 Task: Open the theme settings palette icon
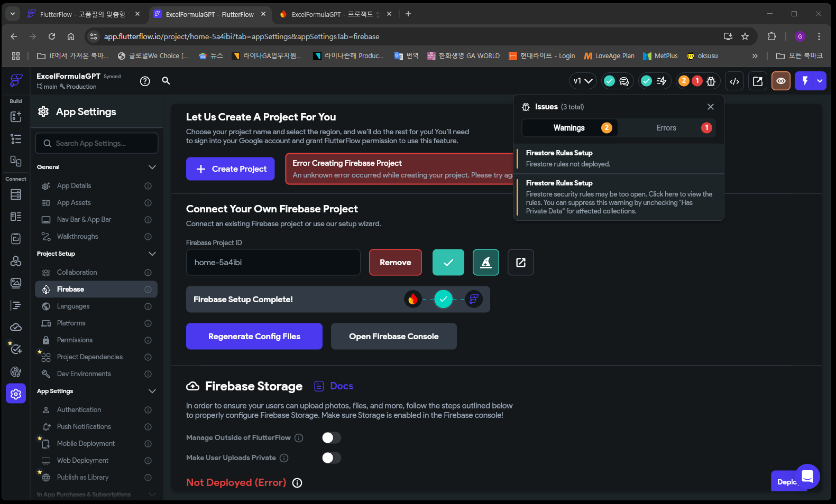(x=16, y=372)
